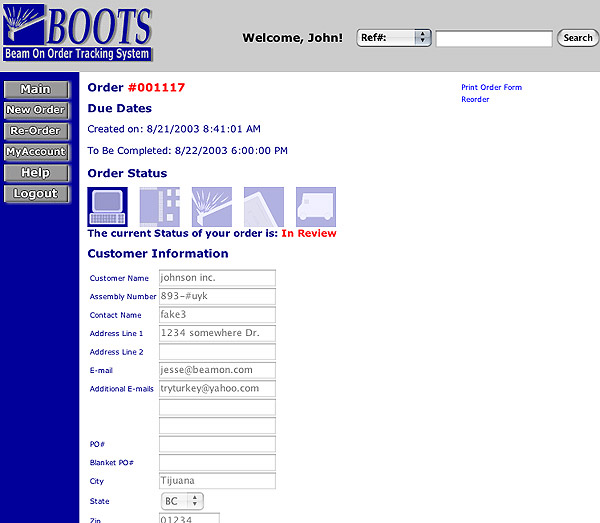Click the Blanket PO# input field
This screenshot has height=523, width=600.
[217, 462]
